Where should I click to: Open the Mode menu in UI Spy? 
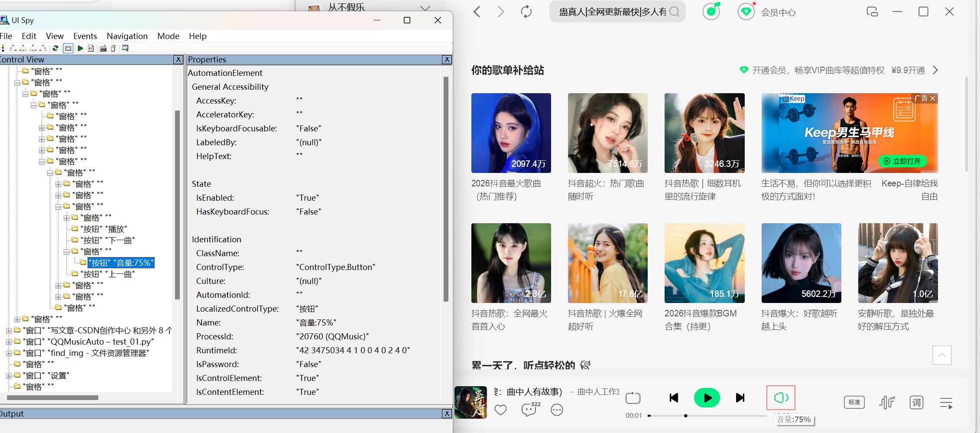click(168, 36)
